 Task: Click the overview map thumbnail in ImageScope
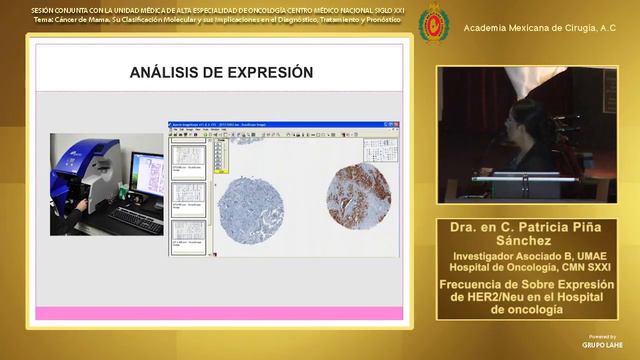click(x=380, y=150)
